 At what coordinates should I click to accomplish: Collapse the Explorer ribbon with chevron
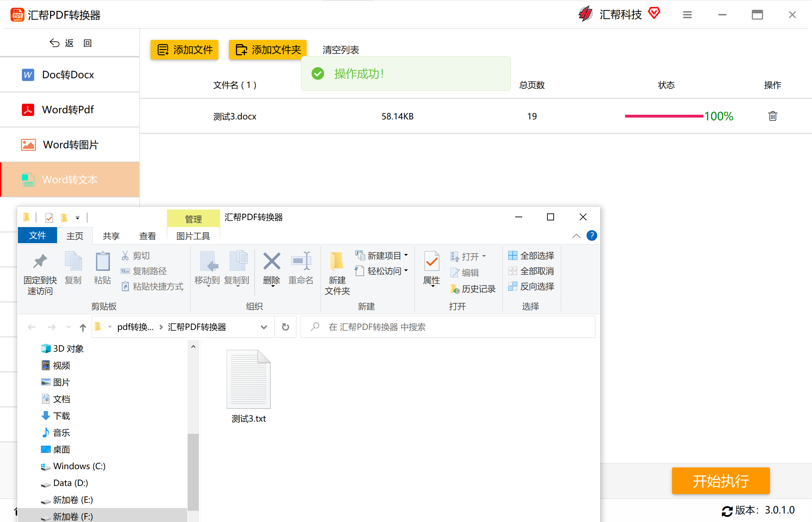point(576,236)
